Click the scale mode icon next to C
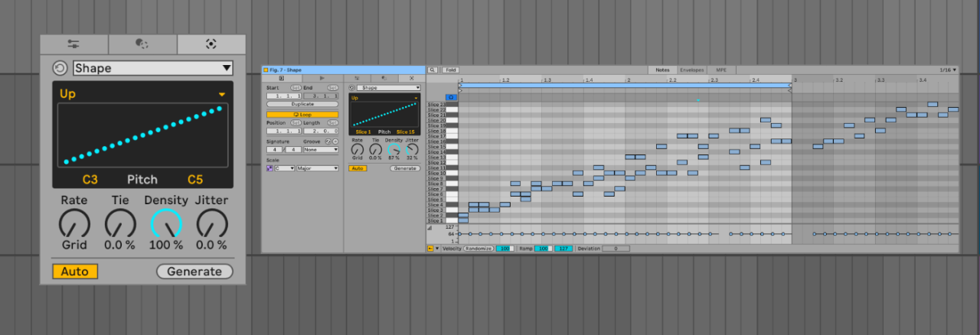The height and width of the screenshot is (335, 980). click(x=269, y=168)
